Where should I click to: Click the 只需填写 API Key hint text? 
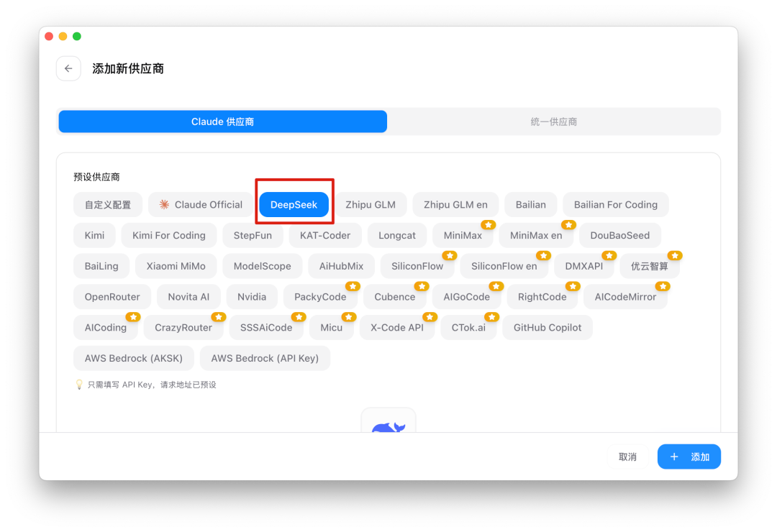click(x=152, y=385)
